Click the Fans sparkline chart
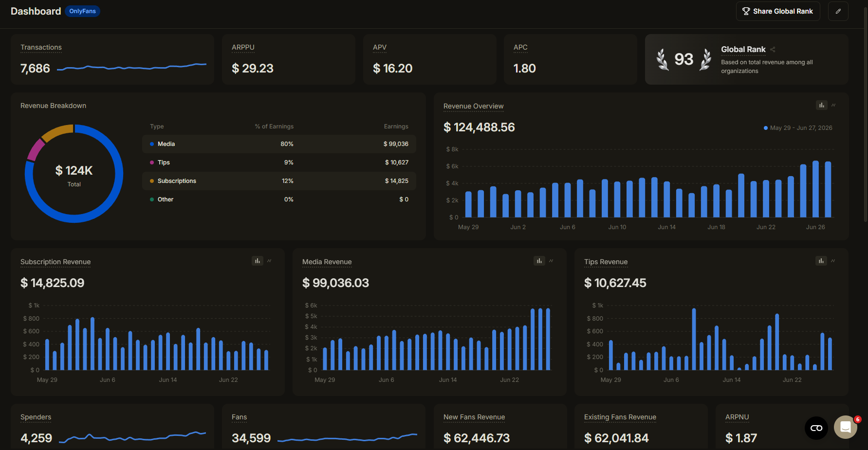 (347, 438)
